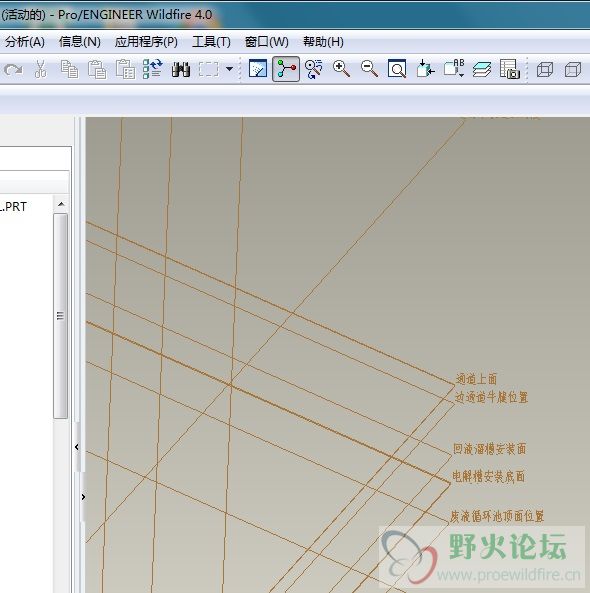
Task: Click the Refit view icon
Action: pyautogui.click(x=397, y=69)
